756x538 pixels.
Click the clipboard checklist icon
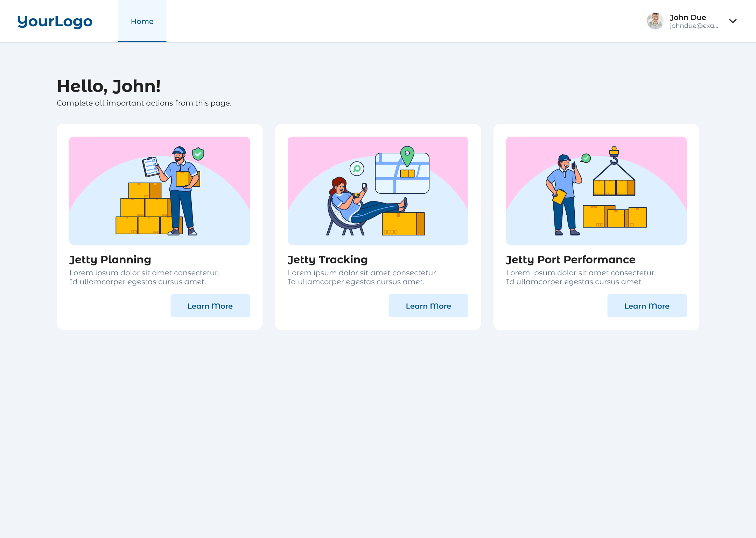tap(151, 167)
